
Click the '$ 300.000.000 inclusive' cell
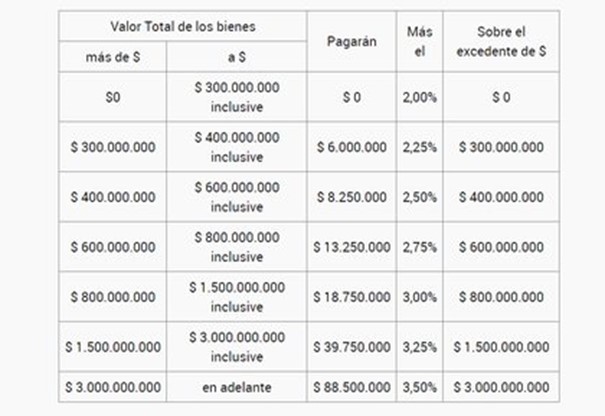tap(237, 97)
